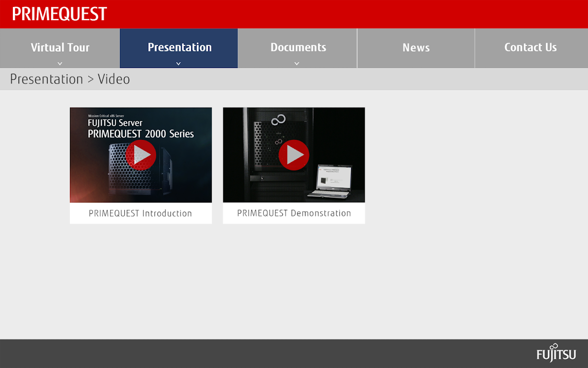The width and height of the screenshot is (588, 368).
Task: Go to the News tab
Action: (x=416, y=48)
